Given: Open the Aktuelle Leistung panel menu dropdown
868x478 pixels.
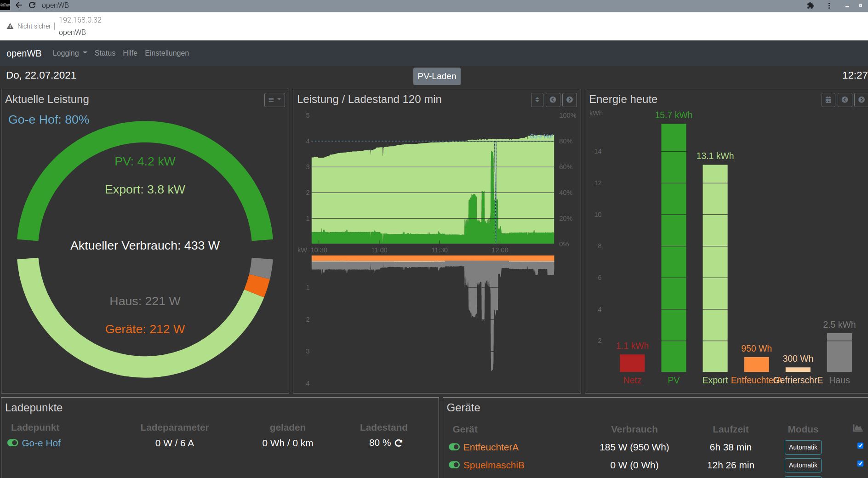Looking at the screenshot, I should (274, 100).
